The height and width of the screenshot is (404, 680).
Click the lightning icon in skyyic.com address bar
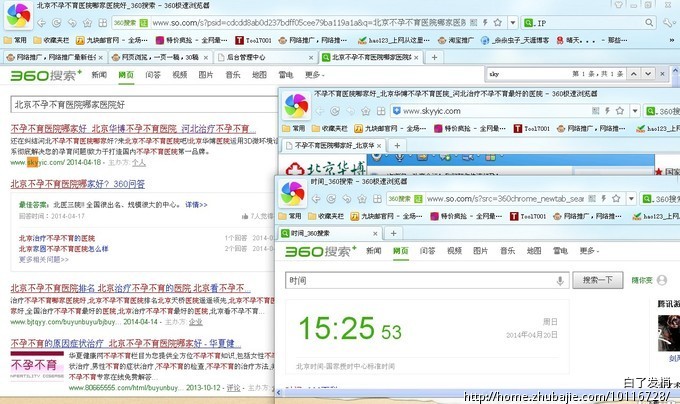pyautogui.click(x=608, y=111)
